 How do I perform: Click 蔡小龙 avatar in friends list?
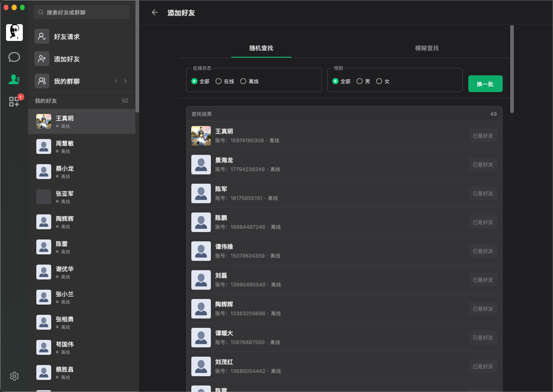[x=44, y=172]
